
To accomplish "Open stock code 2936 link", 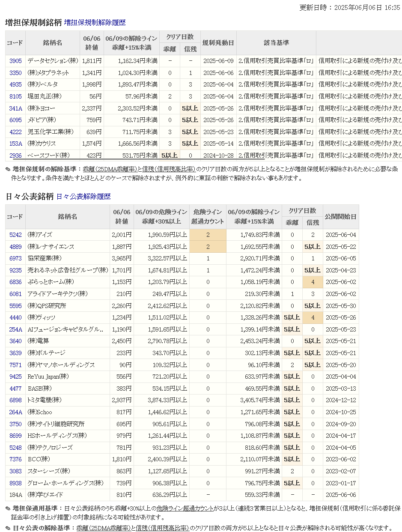I will click(x=15, y=155).
